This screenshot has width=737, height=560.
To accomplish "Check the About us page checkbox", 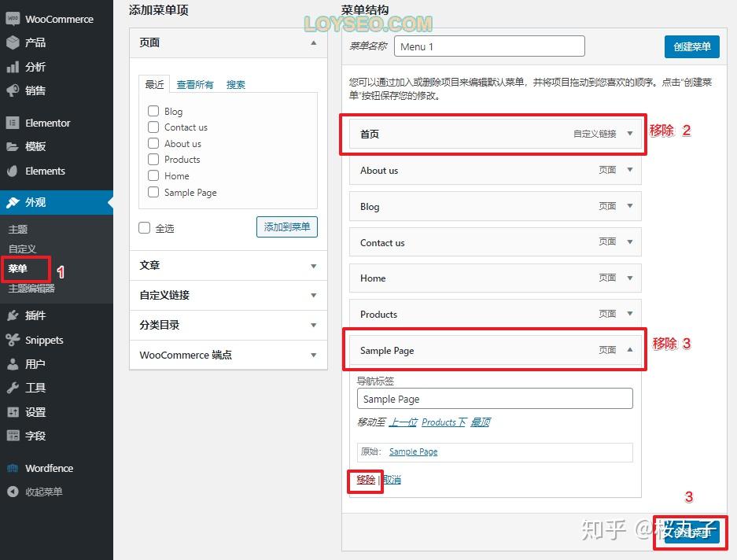I will click(153, 143).
